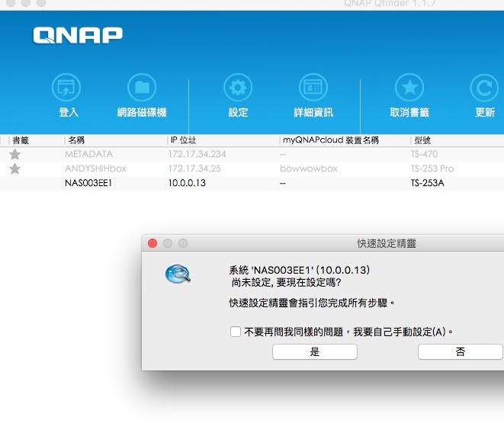
Task: Select the NAS003EE1 device name
Action: pyautogui.click(x=88, y=183)
